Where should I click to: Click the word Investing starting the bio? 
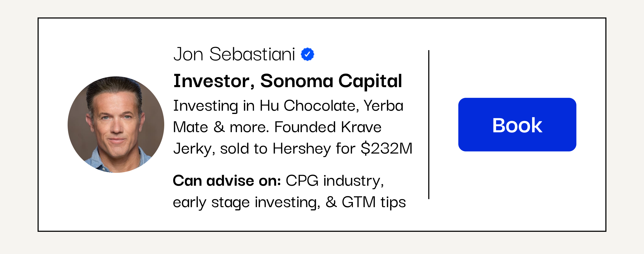coord(206,106)
